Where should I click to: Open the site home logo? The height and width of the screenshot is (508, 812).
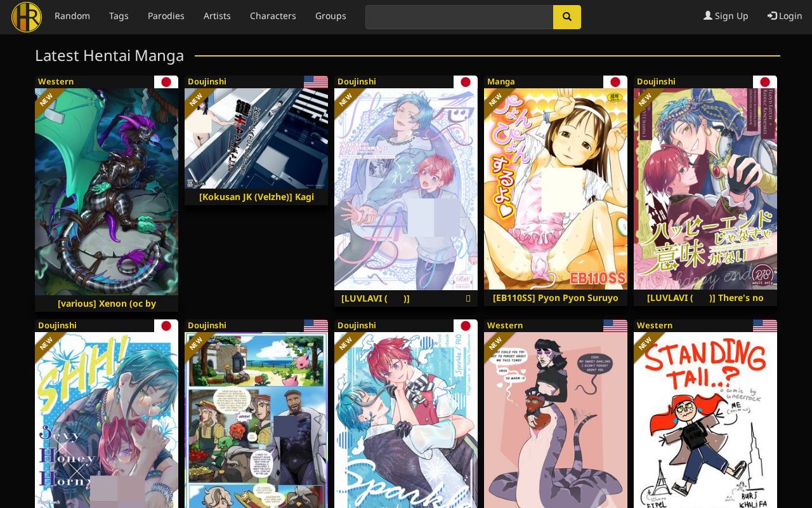pos(27,17)
